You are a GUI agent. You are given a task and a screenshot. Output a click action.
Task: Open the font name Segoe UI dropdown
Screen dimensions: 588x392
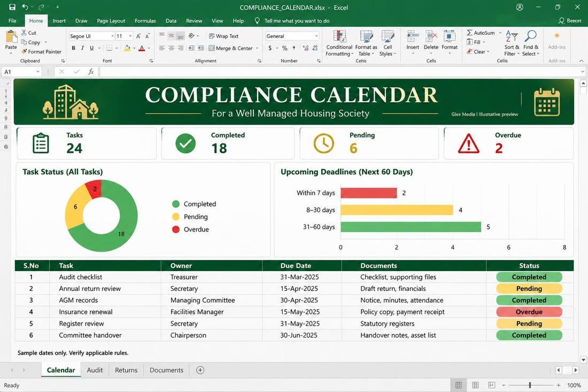[112, 36]
